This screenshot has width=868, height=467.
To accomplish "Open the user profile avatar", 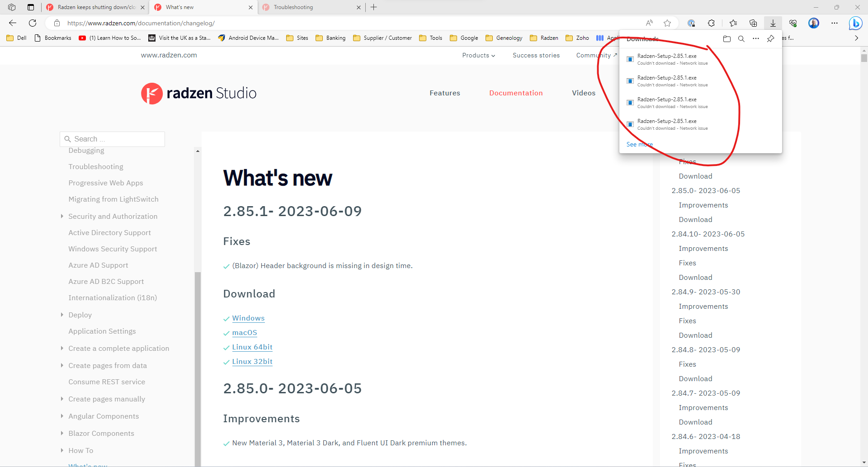I will click(814, 23).
